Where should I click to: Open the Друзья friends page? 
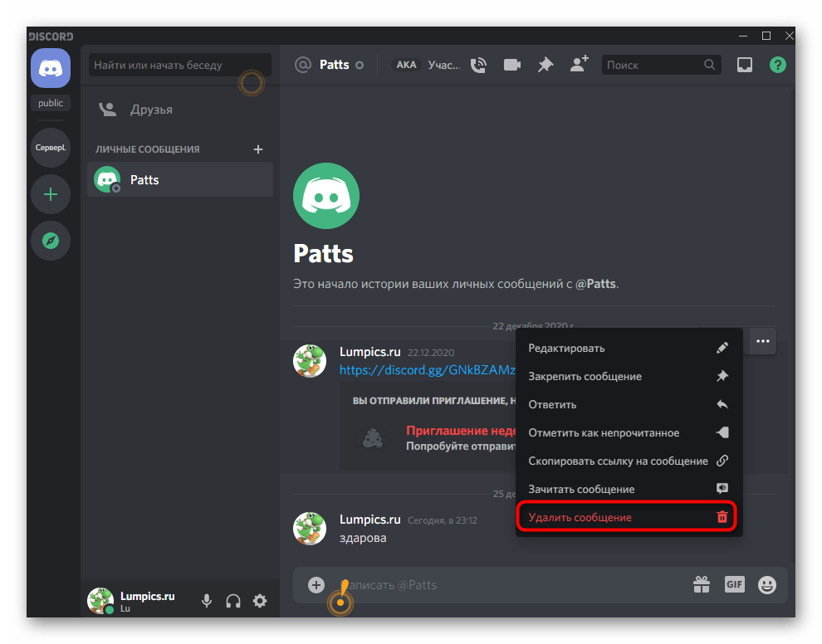[x=150, y=110]
